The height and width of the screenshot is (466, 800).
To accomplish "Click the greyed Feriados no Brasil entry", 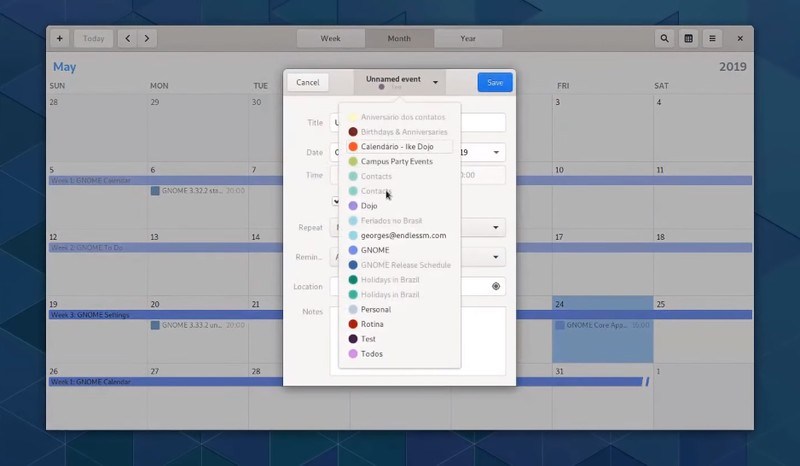I will point(399,220).
